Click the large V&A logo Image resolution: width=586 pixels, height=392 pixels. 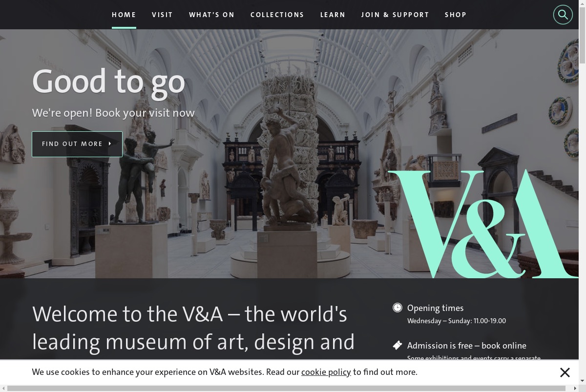482,224
